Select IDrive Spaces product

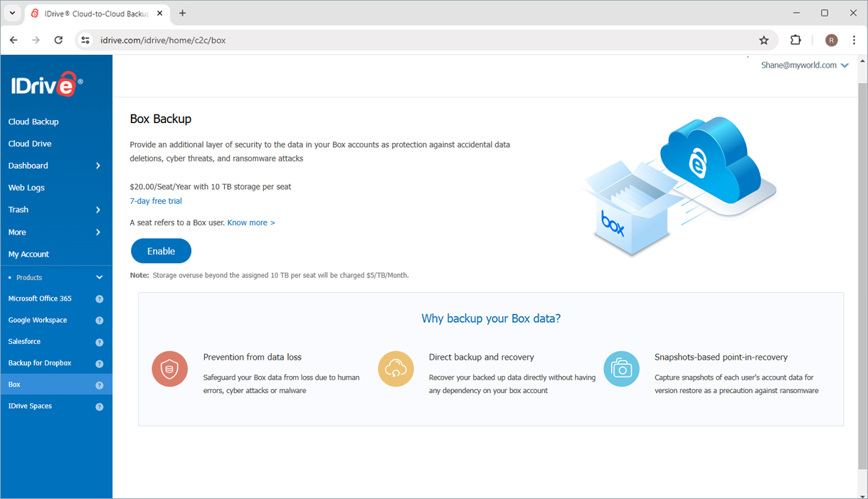[30, 406]
